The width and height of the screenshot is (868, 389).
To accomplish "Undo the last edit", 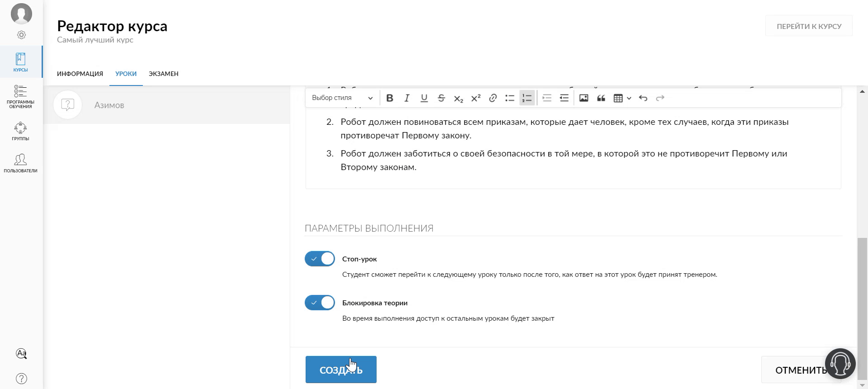I will 643,98.
